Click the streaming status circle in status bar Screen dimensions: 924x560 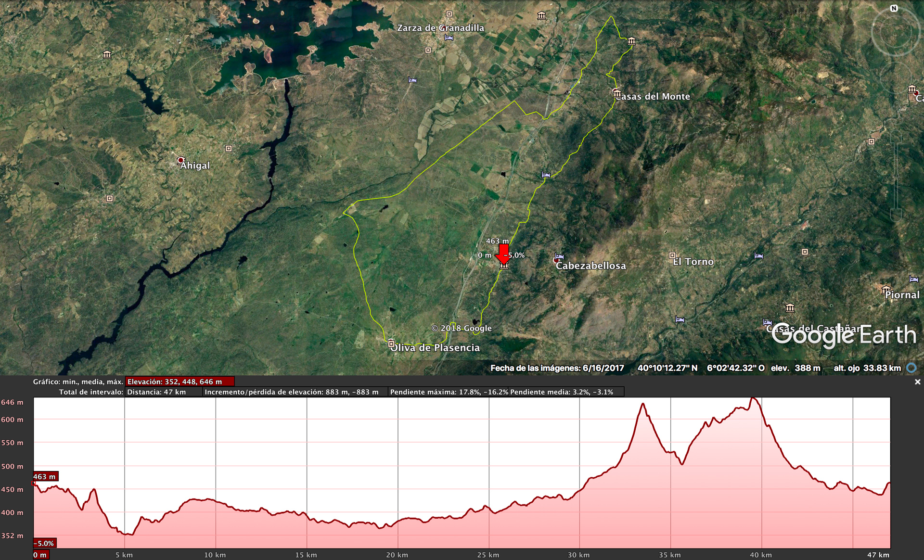click(911, 368)
